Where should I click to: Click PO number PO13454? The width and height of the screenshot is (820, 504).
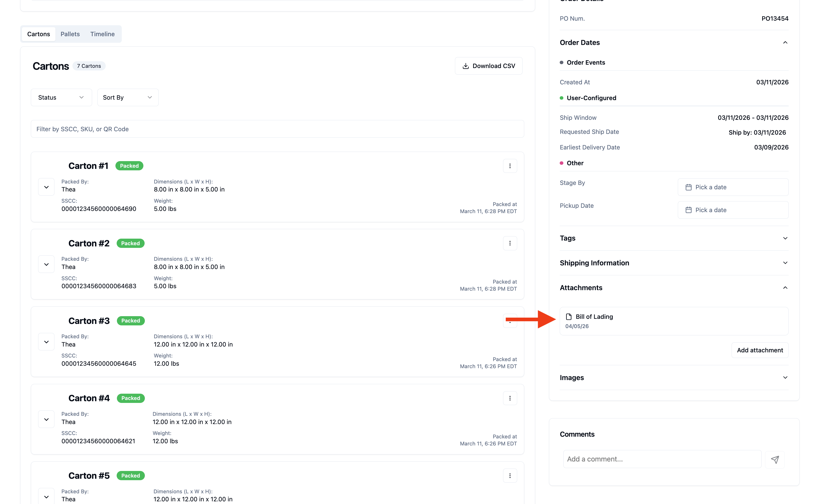pyautogui.click(x=775, y=19)
